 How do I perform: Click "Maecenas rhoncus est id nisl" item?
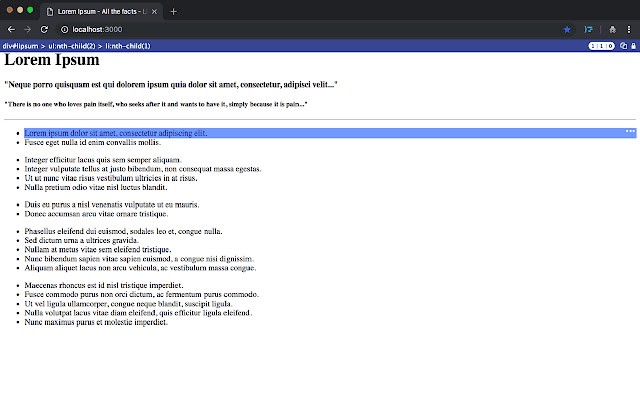[104, 285]
